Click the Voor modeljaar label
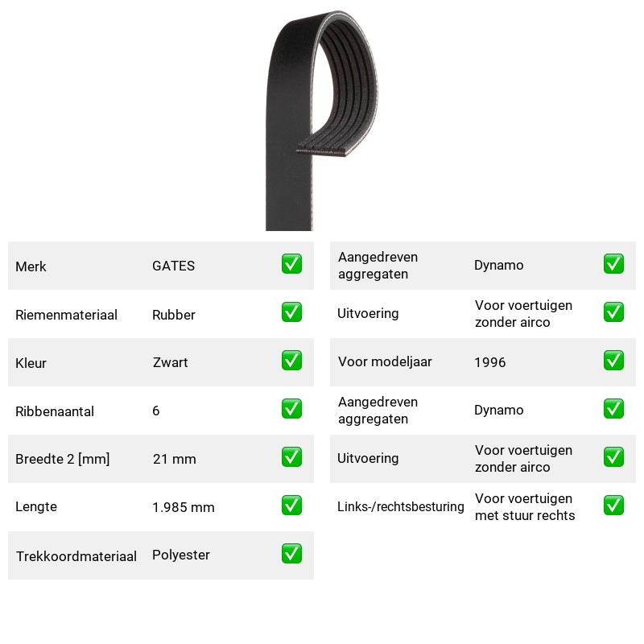Image resolution: width=644 pixels, height=644 pixels. click(385, 361)
